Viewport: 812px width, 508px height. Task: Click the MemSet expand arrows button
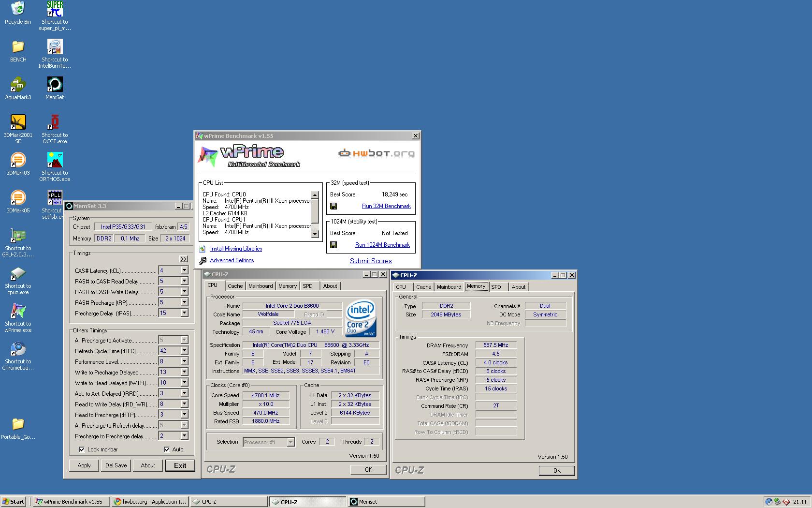click(184, 259)
